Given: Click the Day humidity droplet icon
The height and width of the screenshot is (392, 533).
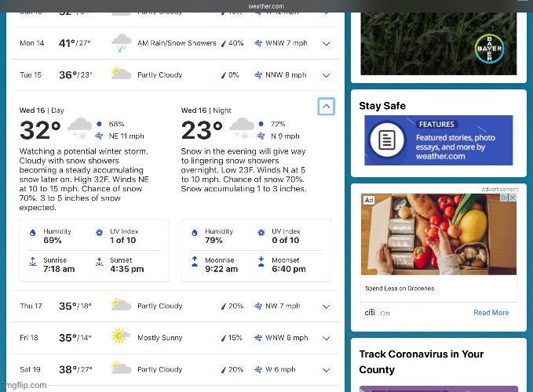Looking at the screenshot, I should (33, 233).
